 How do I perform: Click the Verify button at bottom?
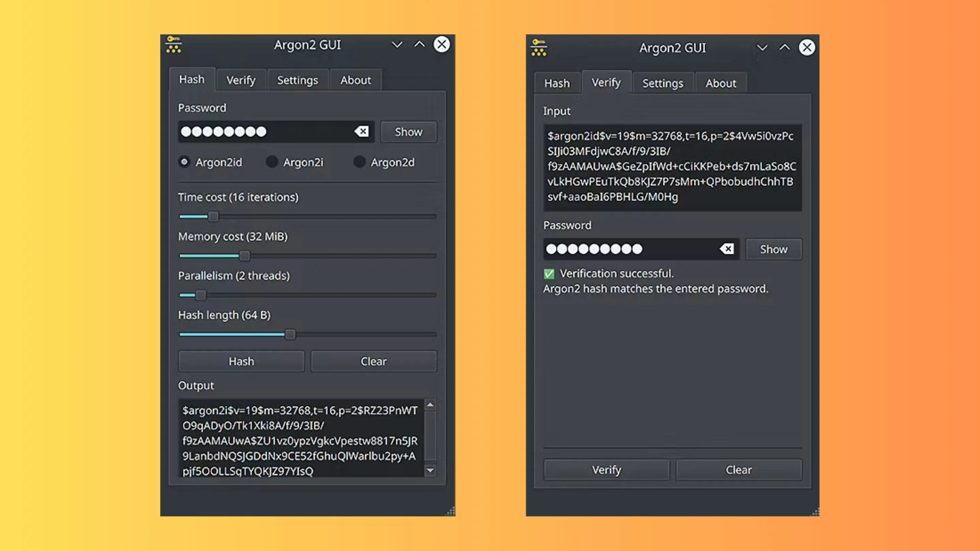click(606, 470)
